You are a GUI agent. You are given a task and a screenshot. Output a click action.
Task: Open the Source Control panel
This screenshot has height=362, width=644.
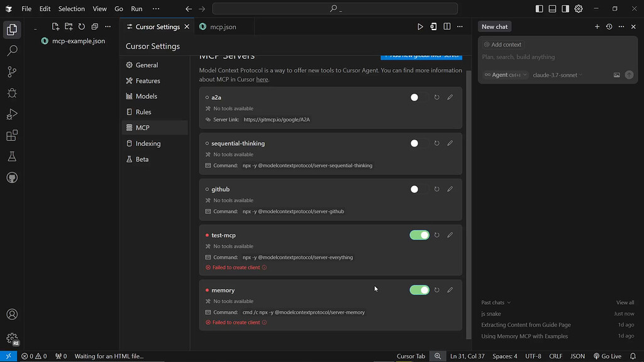pyautogui.click(x=12, y=72)
